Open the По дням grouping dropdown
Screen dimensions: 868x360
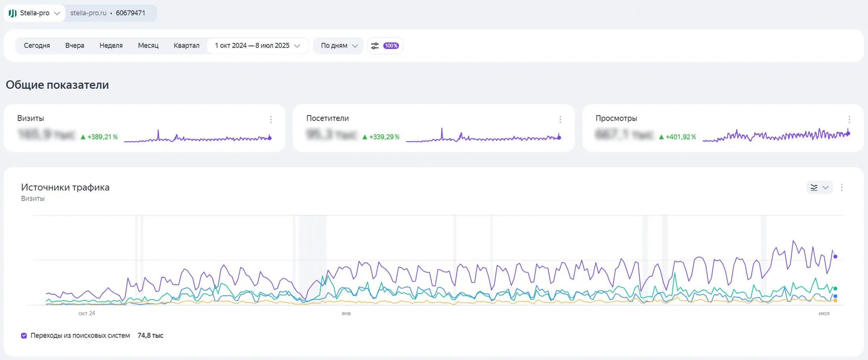point(339,45)
